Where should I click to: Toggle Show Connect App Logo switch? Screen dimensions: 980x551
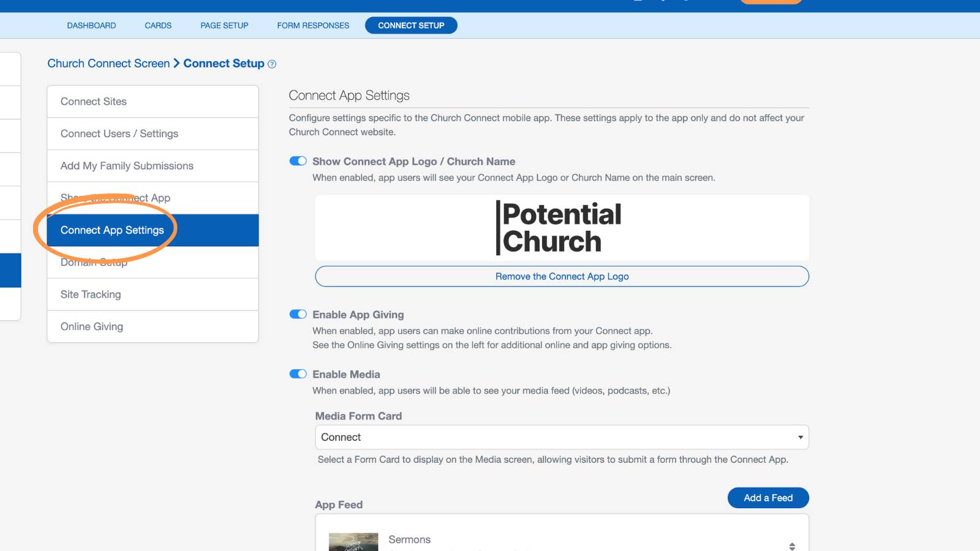pyautogui.click(x=298, y=161)
